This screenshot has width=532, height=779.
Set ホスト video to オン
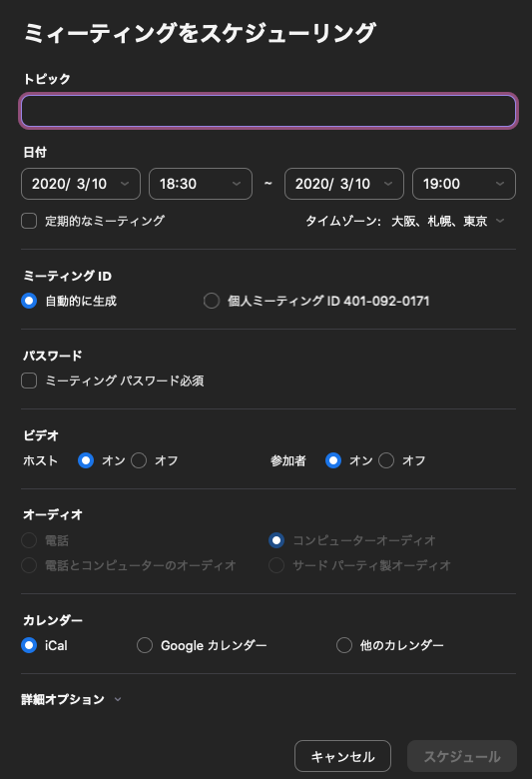86,460
